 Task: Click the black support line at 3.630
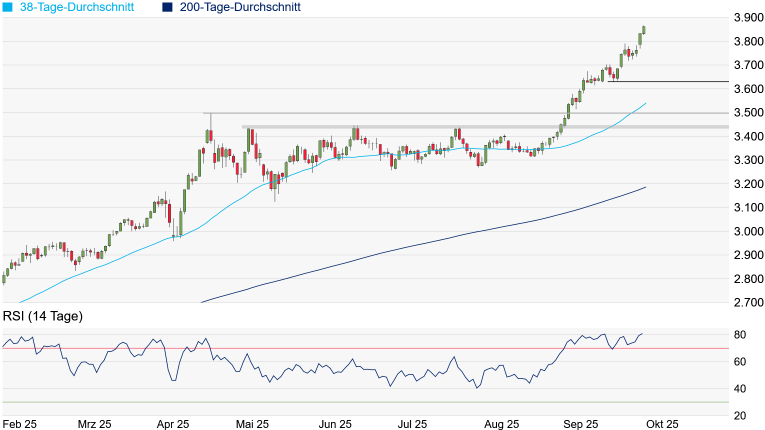point(668,82)
